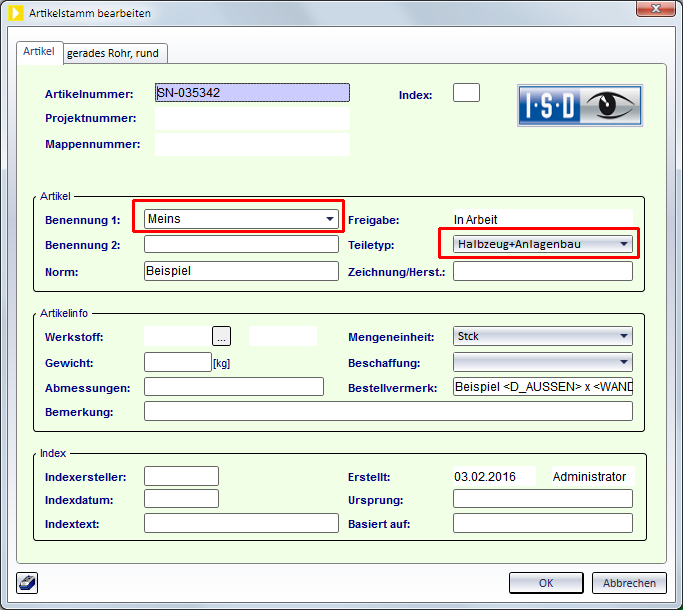This screenshot has height=610, width=683.
Task: Click the Zeichnung/Herst. input field
Action: pos(543,271)
